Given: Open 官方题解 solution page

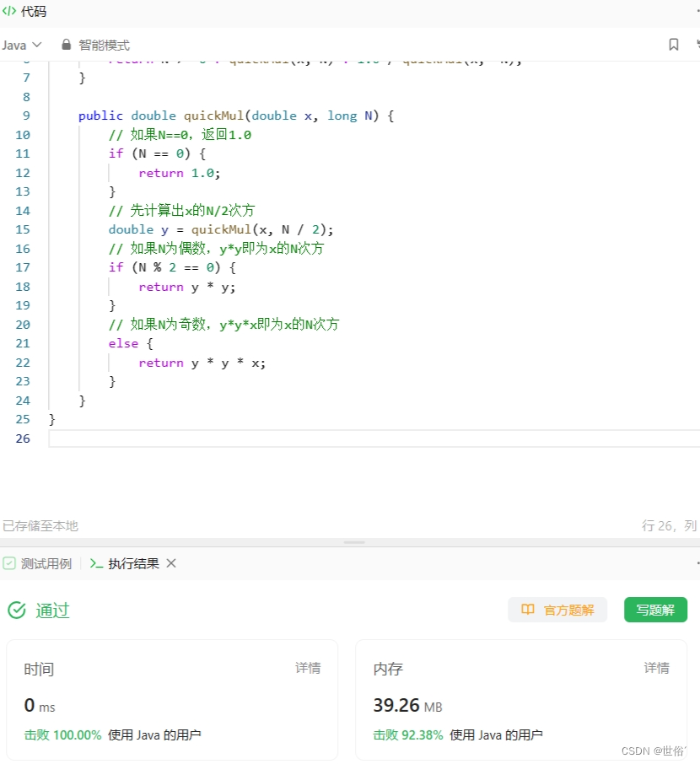Looking at the screenshot, I should tap(557, 610).
